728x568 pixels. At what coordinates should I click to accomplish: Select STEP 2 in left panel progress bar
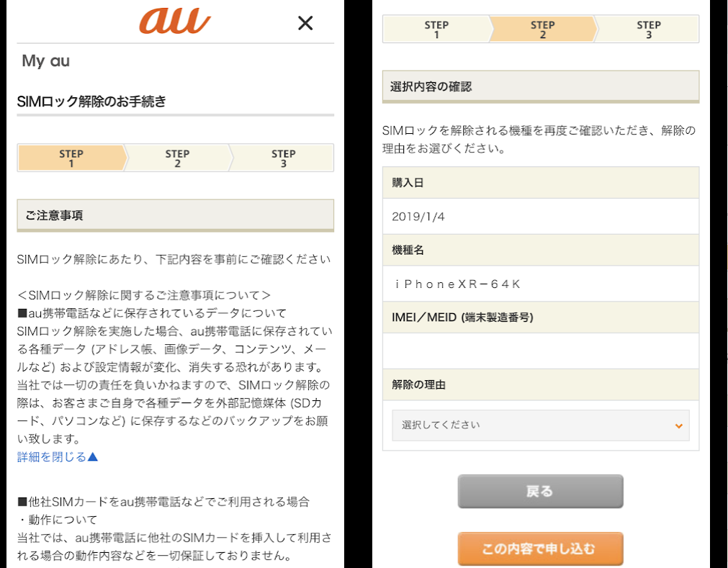pos(177,158)
